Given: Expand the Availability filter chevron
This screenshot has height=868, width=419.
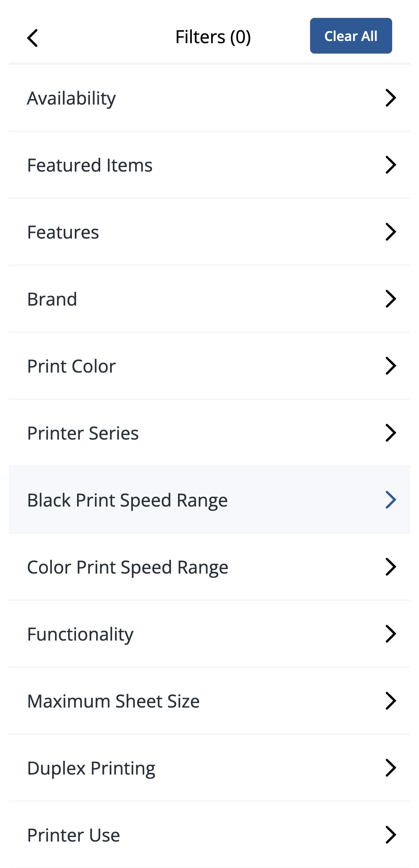Looking at the screenshot, I should 391,98.
